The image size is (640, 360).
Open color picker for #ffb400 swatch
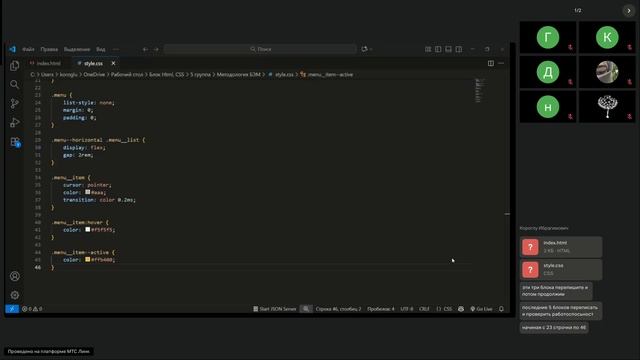click(x=87, y=260)
